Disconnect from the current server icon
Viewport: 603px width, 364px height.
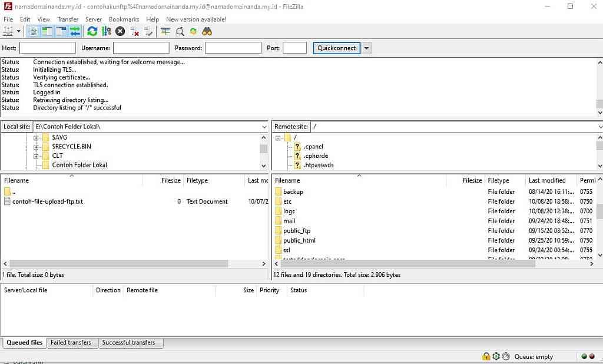click(x=134, y=32)
